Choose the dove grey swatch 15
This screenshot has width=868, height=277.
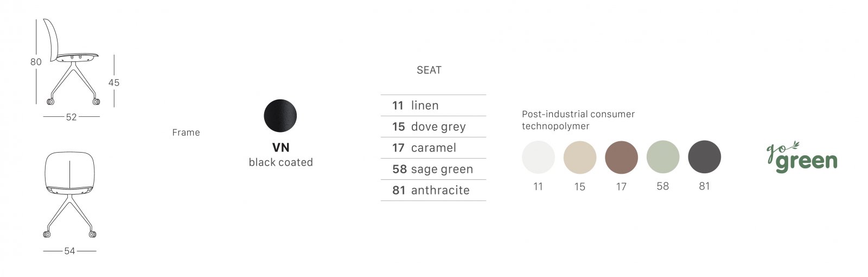[x=580, y=158]
